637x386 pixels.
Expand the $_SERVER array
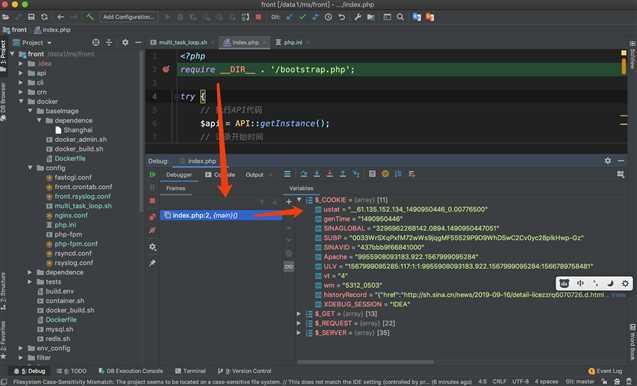coord(299,332)
